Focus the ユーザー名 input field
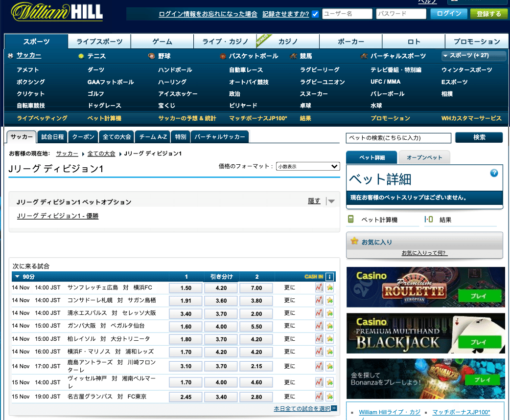Viewport: 510px width, 420px height. tap(347, 14)
